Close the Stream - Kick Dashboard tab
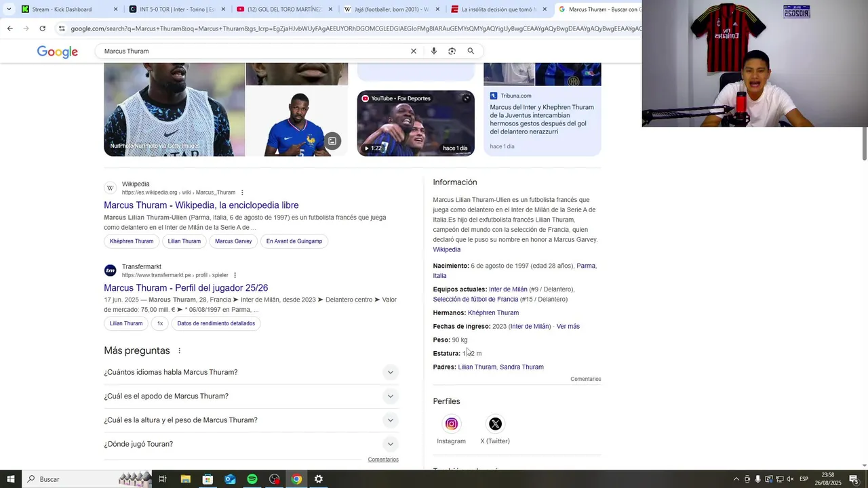Screen dimensions: 868x488 (115, 9)
